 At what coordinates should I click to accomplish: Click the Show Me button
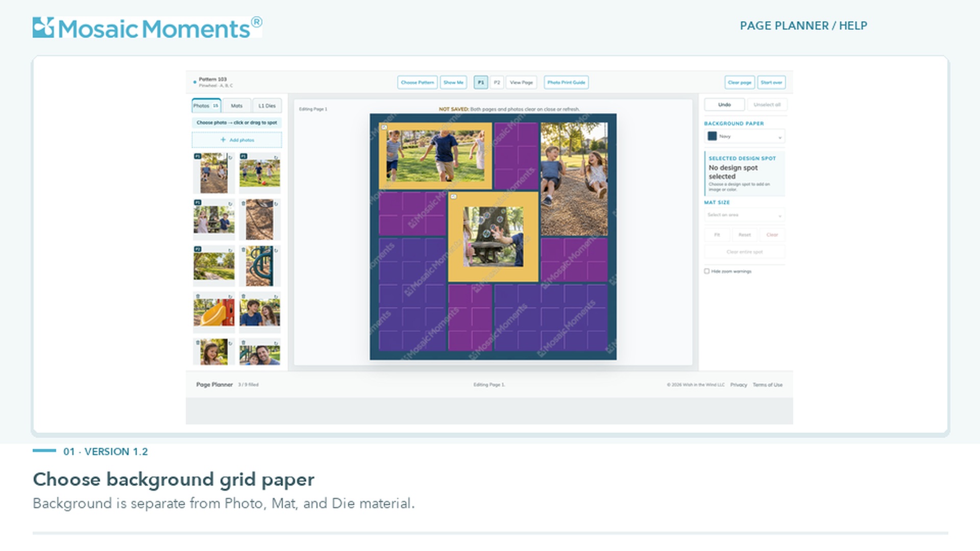click(453, 82)
